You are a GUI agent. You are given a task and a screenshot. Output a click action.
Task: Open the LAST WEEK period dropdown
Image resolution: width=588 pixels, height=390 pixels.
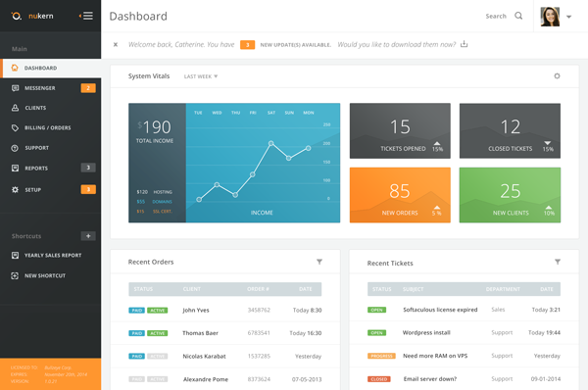(201, 76)
